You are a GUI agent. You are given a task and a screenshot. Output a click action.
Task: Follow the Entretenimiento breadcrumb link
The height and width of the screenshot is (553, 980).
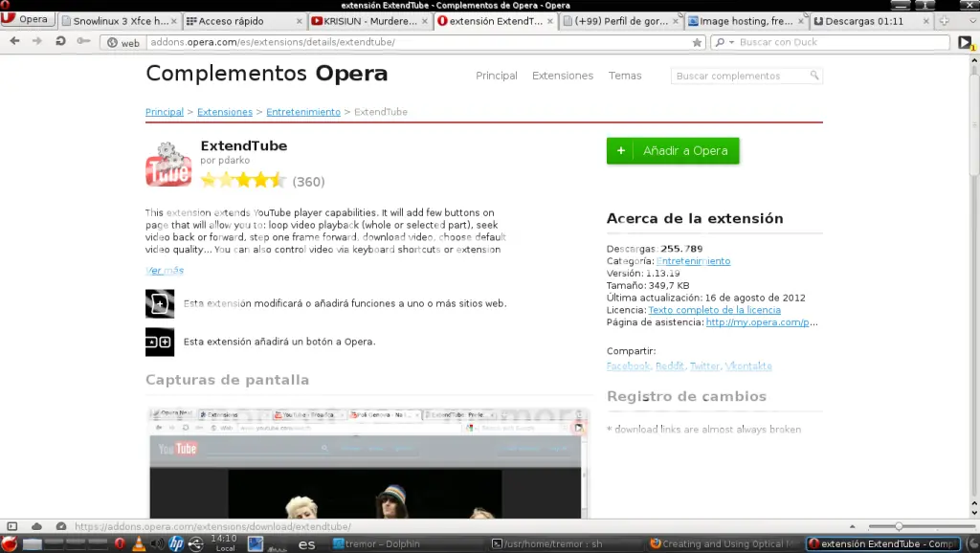click(303, 112)
